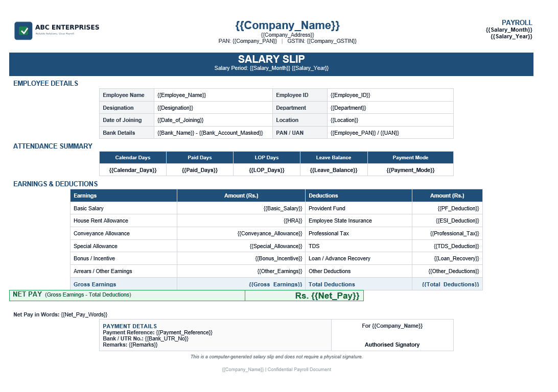The width and height of the screenshot is (558, 392).
Task: Select the {{Conveyance_Allowance}} amount cell
Action: pyautogui.click(x=241, y=233)
